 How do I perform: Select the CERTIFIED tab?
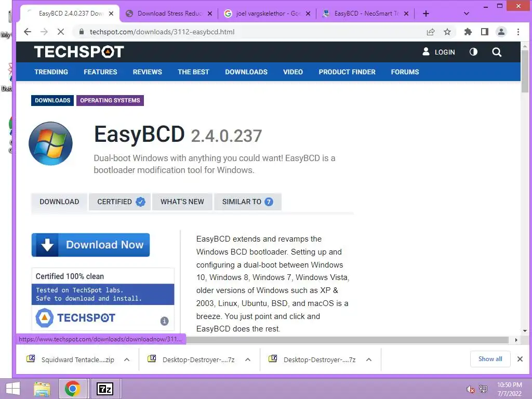(x=120, y=202)
